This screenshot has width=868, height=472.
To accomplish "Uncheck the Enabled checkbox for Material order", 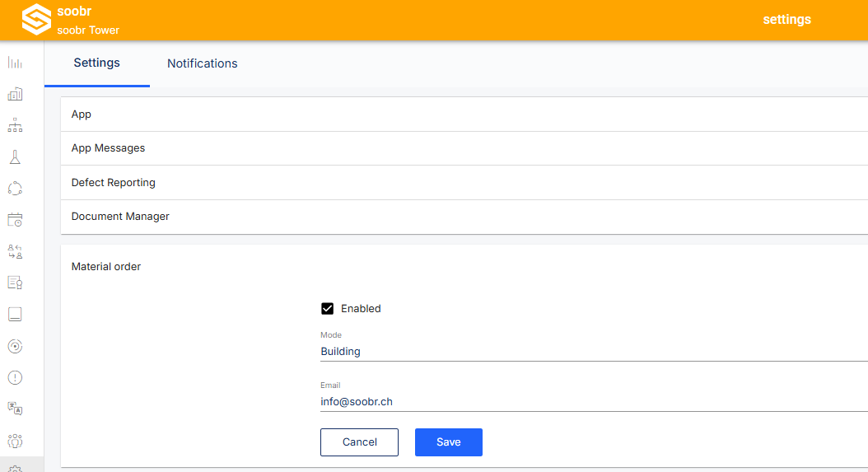I will 327,309.
